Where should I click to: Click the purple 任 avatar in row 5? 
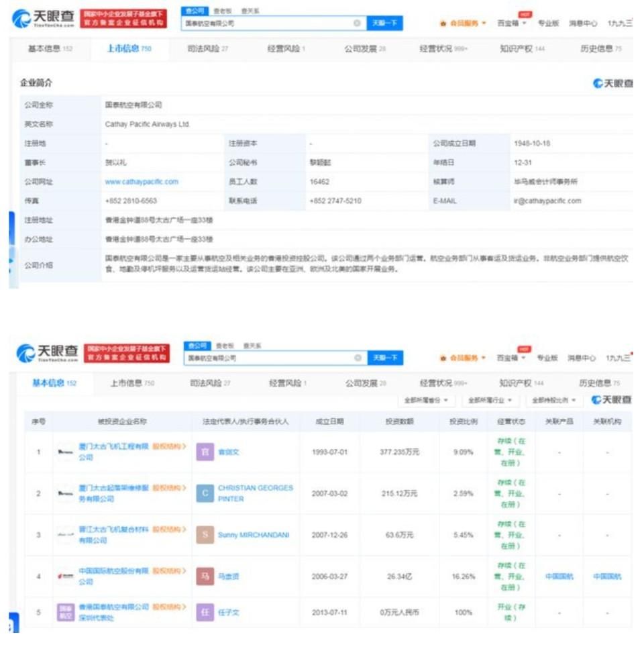click(205, 612)
